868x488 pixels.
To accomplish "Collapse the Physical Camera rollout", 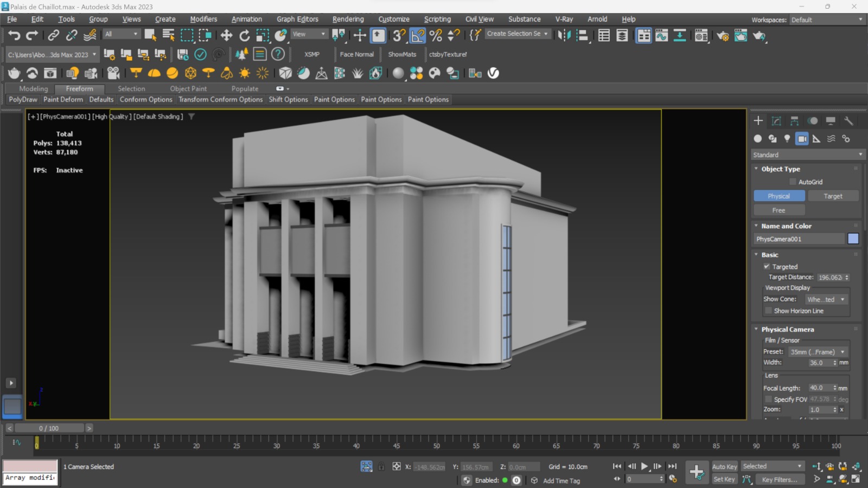I will [787, 329].
